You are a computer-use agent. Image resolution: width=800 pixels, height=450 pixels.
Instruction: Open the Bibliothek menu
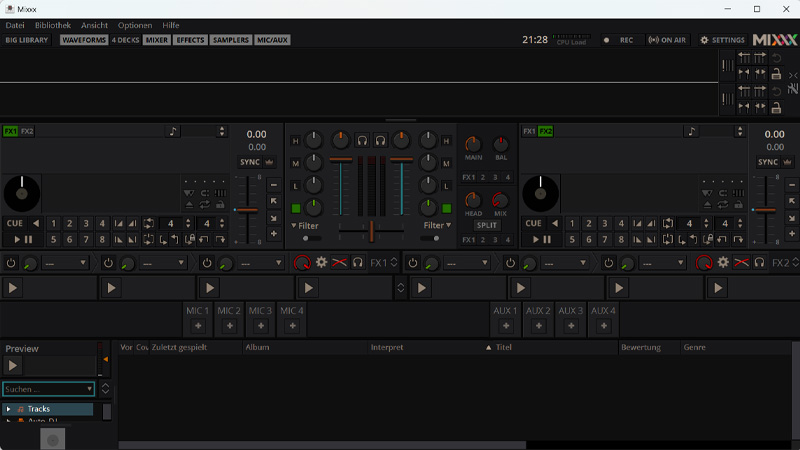pos(53,25)
